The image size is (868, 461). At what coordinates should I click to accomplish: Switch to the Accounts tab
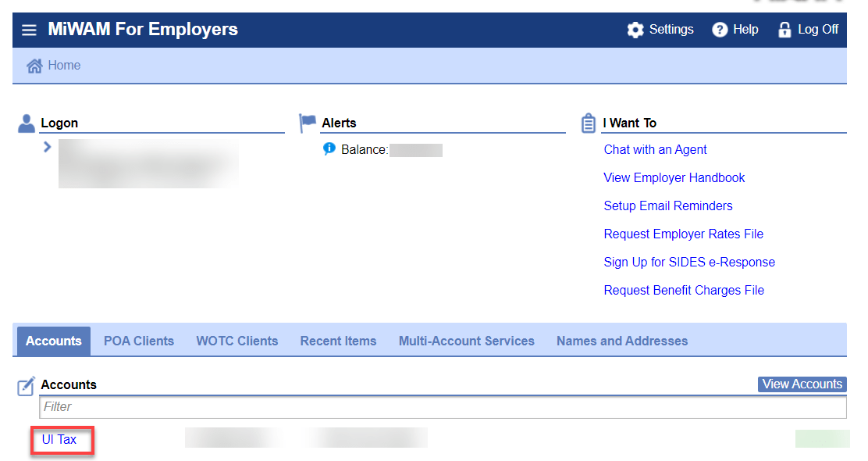[54, 341]
